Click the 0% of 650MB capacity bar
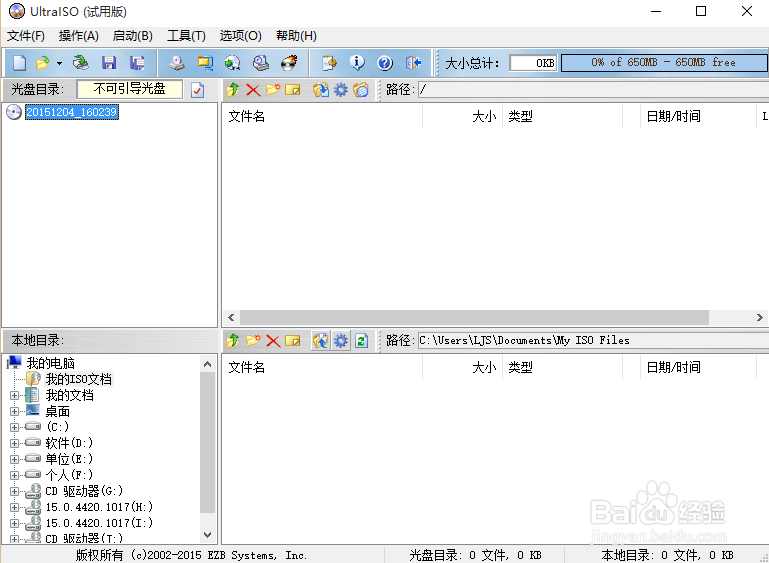The image size is (769, 563). coord(663,63)
